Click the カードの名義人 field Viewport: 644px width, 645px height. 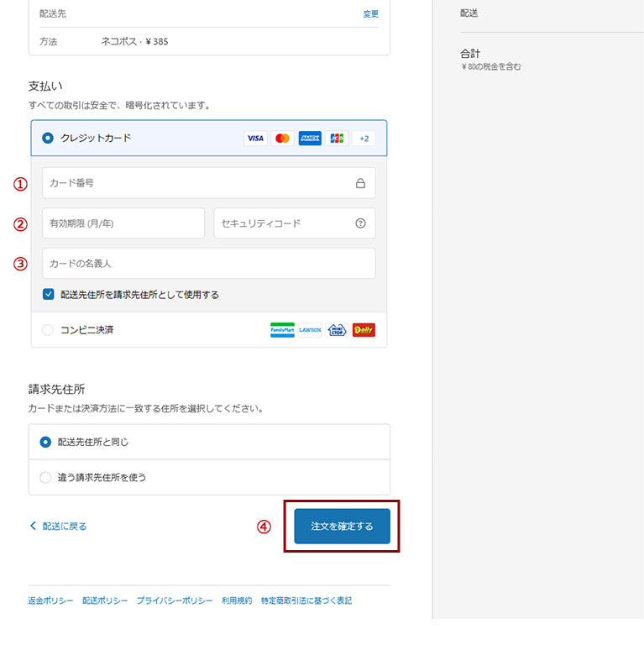click(209, 263)
